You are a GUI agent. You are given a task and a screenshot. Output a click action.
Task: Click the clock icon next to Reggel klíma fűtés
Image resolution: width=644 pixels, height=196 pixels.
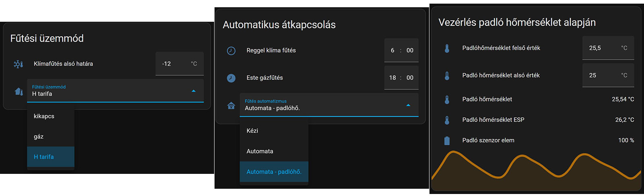pos(231,51)
